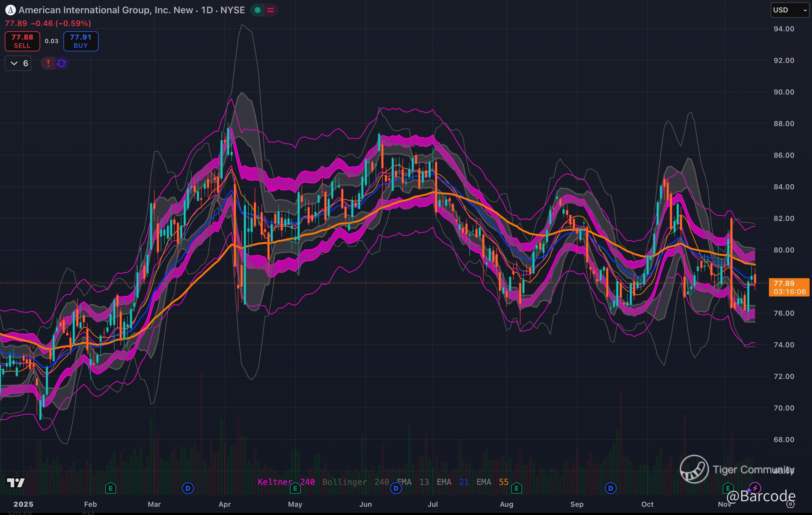This screenshot has height=515, width=812.
Task: Click the earnings marker near February
Action: (110, 488)
